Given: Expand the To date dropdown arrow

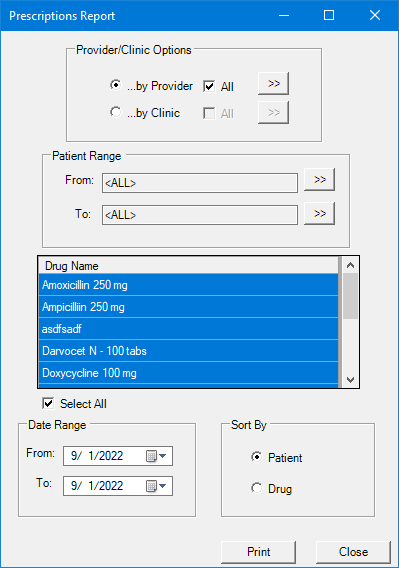Looking at the screenshot, I should pos(163,486).
